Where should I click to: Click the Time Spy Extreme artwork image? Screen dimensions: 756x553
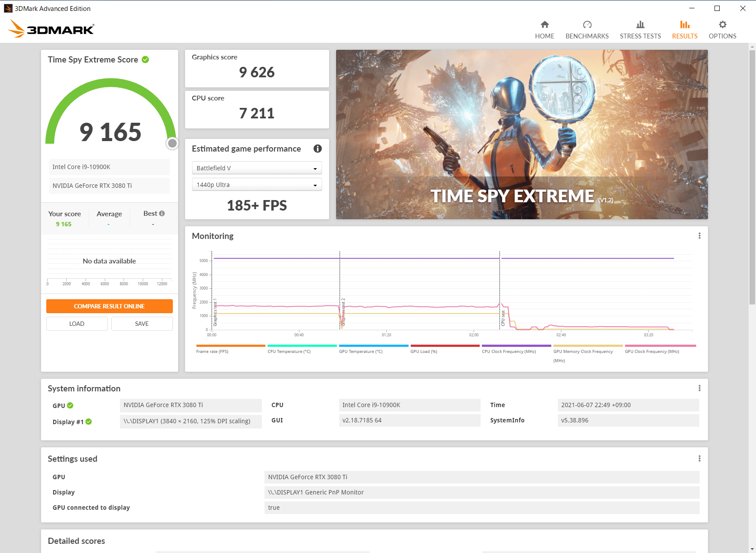tap(522, 135)
